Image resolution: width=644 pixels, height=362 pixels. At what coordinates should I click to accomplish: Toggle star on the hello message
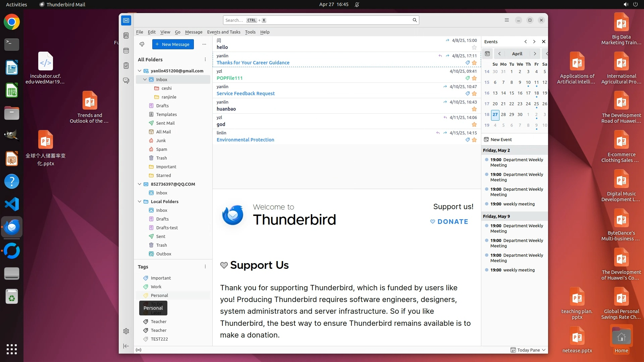(x=474, y=47)
